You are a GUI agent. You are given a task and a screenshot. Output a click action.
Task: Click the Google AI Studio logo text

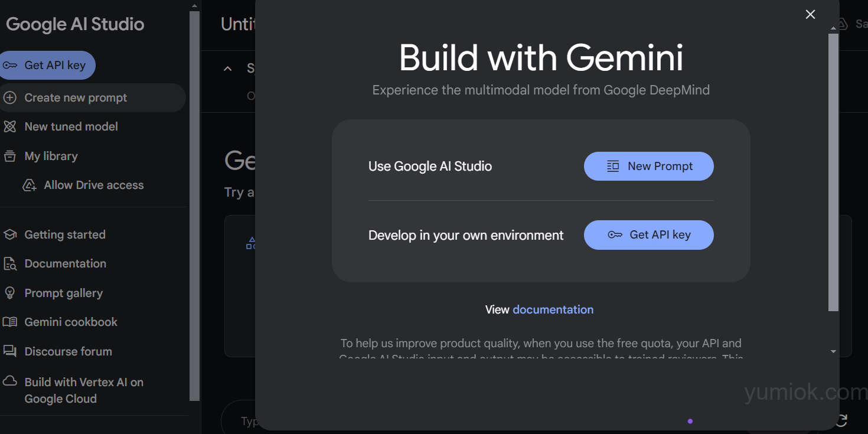click(x=75, y=24)
